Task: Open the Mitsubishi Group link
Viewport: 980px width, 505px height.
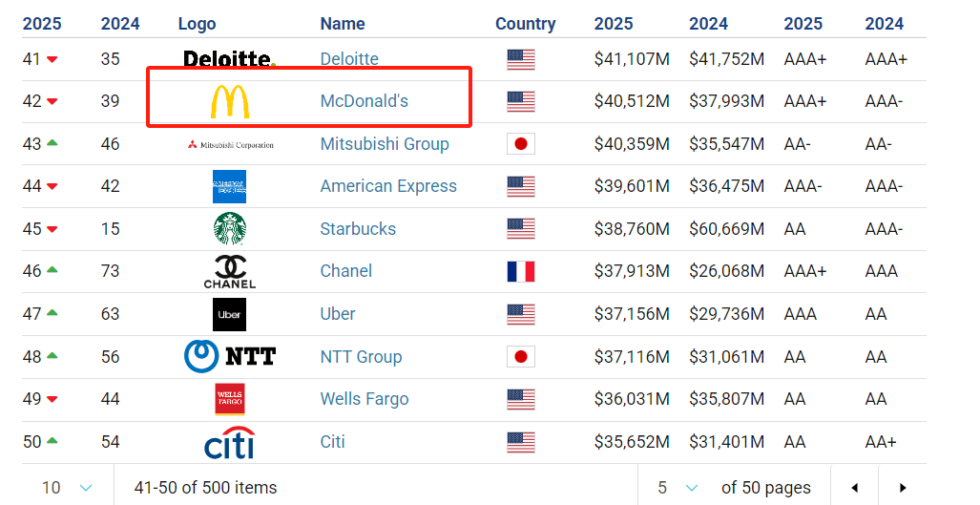Action: point(385,144)
